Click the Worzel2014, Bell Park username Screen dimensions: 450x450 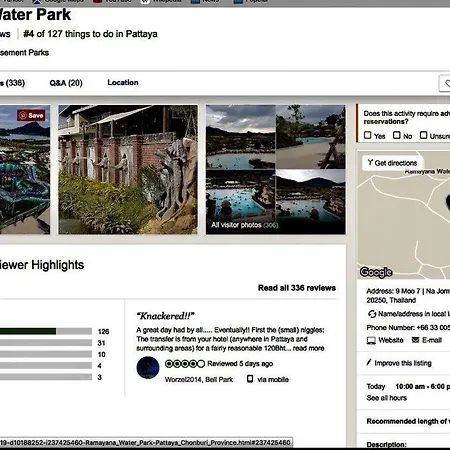(199, 380)
